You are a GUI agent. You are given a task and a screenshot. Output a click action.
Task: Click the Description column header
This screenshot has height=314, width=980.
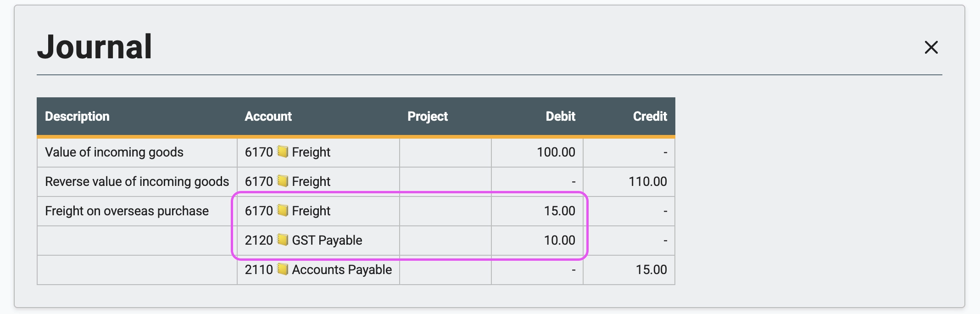[x=77, y=117]
